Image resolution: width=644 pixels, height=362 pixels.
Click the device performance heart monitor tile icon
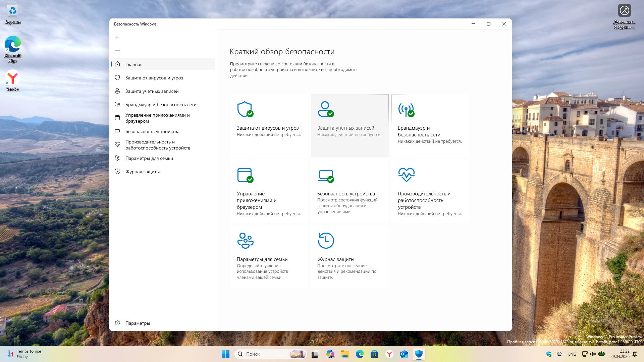pyautogui.click(x=406, y=175)
